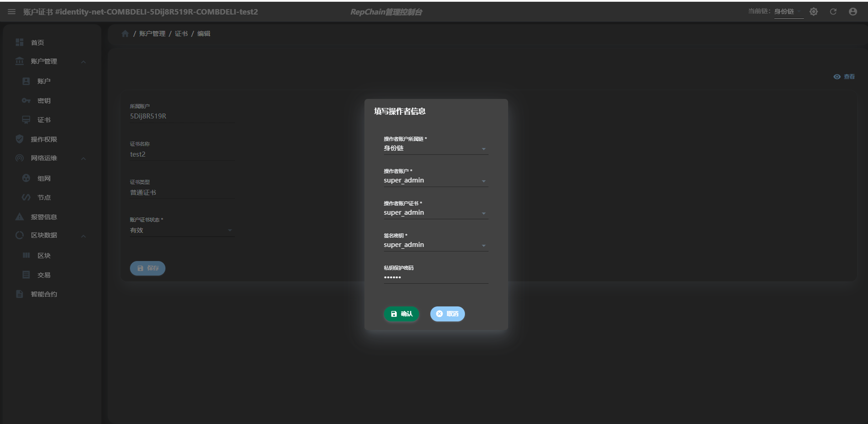Click the 组网 globe icon

click(26, 178)
